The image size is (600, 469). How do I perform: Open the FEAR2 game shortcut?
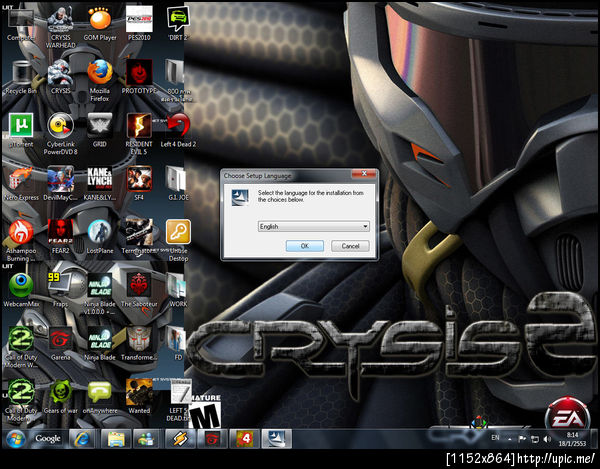click(60, 237)
